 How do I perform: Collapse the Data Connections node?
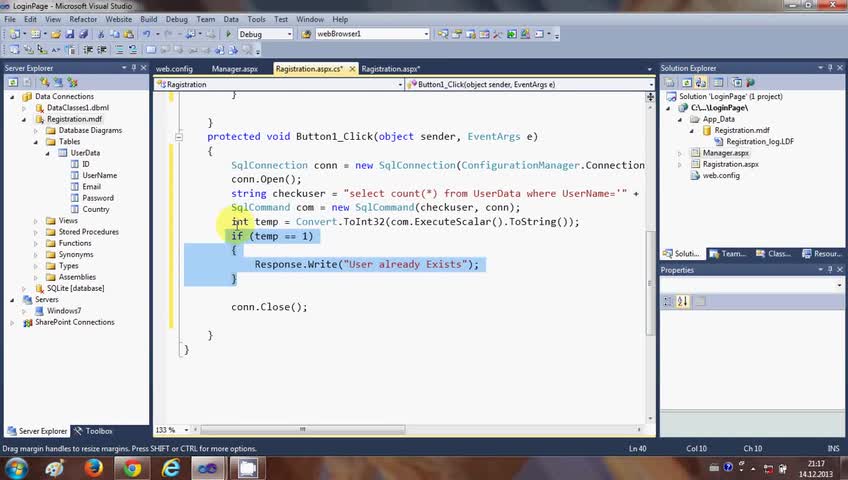(x=12, y=97)
